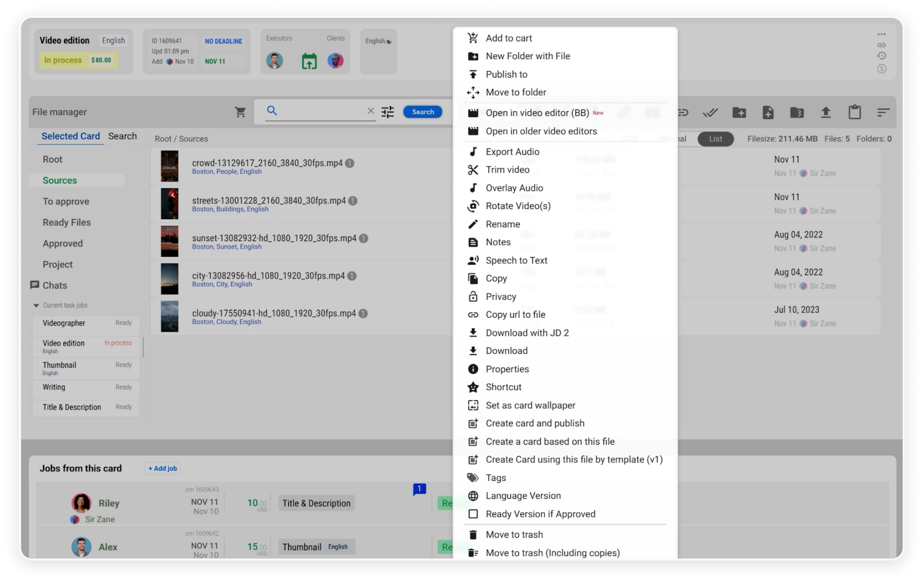The height and width of the screenshot is (583, 924).
Task: Click the + Add job button
Action: point(163,468)
